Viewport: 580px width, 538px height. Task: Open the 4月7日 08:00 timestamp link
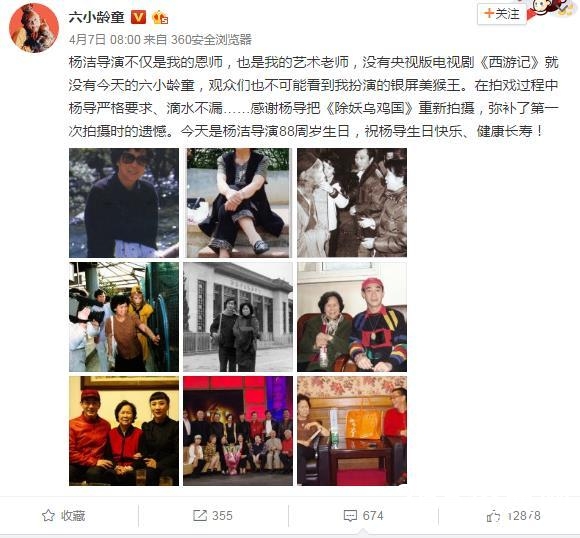105,40
